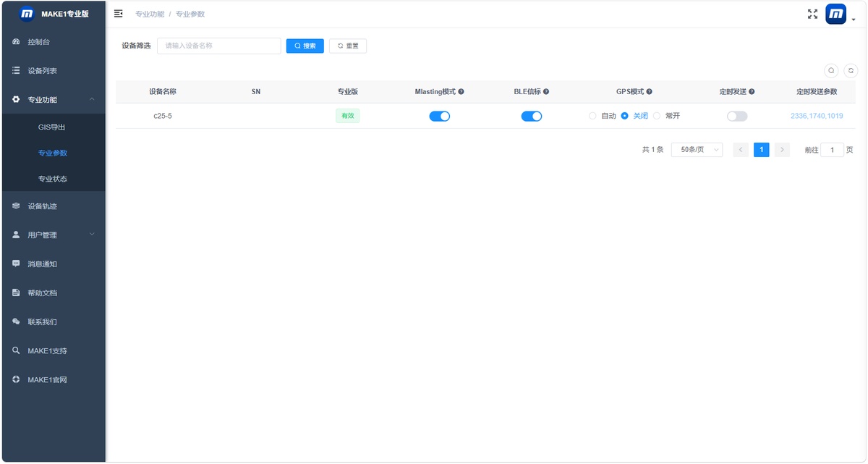
Task: Click device name cell c25-5
Action: tap(163, 116)
